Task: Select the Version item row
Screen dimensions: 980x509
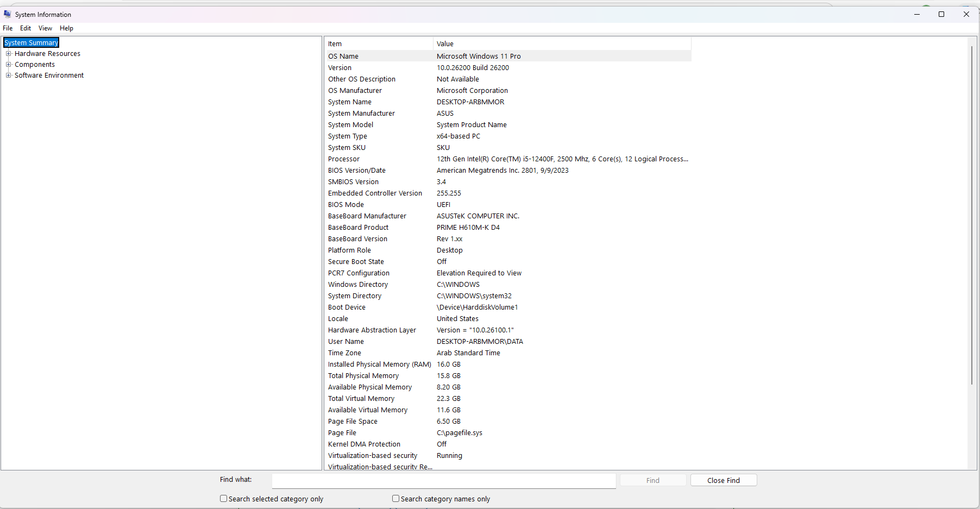Action: coord(508,68)
